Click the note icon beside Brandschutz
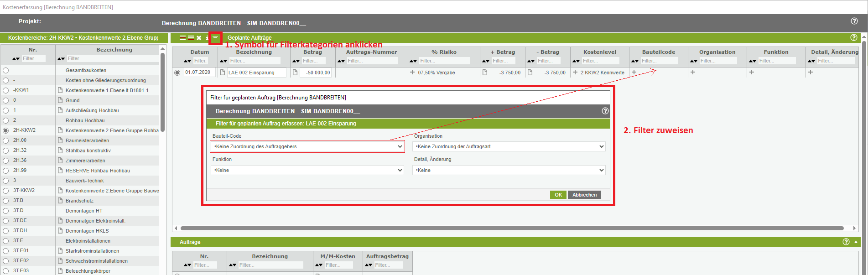The height and width of the screenshot is (275, 868). coord(60,201)
